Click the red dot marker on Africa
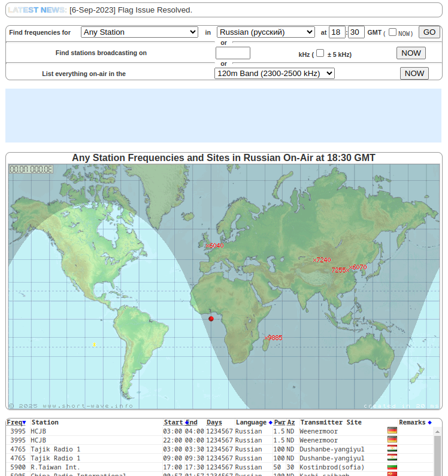Image resolution: width=448 pixels, height=476 pixels. click(211, 319)
